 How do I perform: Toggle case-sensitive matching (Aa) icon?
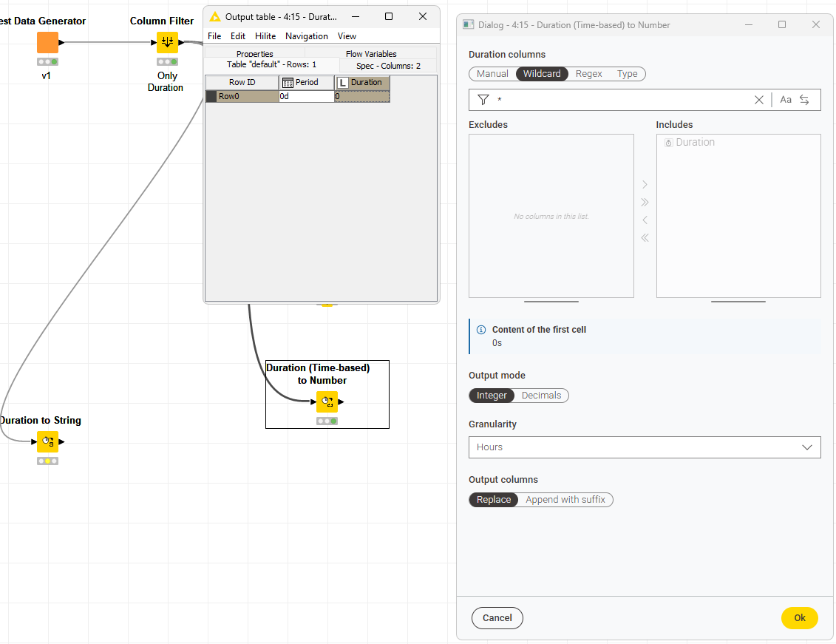pos(786,100)
